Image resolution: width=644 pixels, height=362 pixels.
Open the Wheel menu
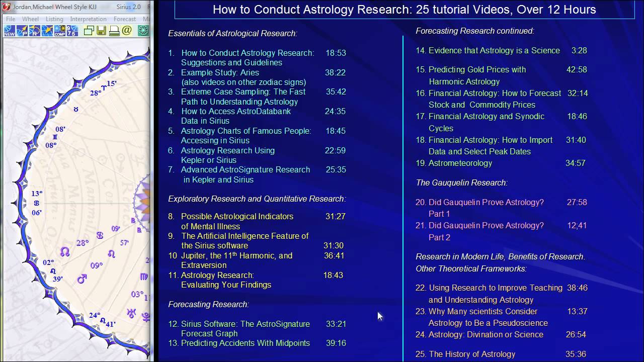(x=30, y=19)
